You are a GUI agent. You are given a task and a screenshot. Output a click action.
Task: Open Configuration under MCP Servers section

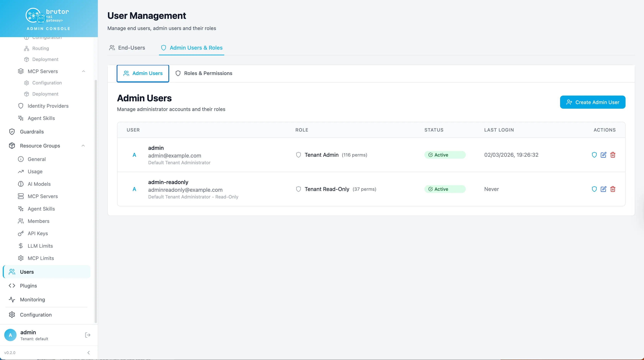point(43,83)
